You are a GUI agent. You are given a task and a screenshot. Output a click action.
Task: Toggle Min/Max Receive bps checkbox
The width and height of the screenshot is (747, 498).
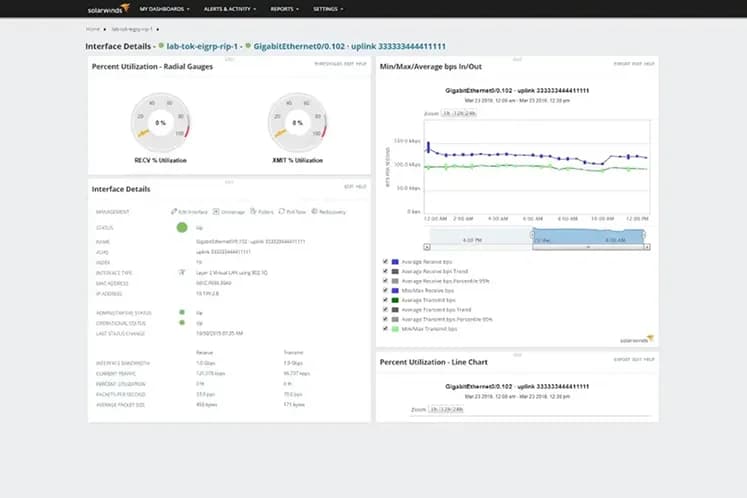pos(385,290)
